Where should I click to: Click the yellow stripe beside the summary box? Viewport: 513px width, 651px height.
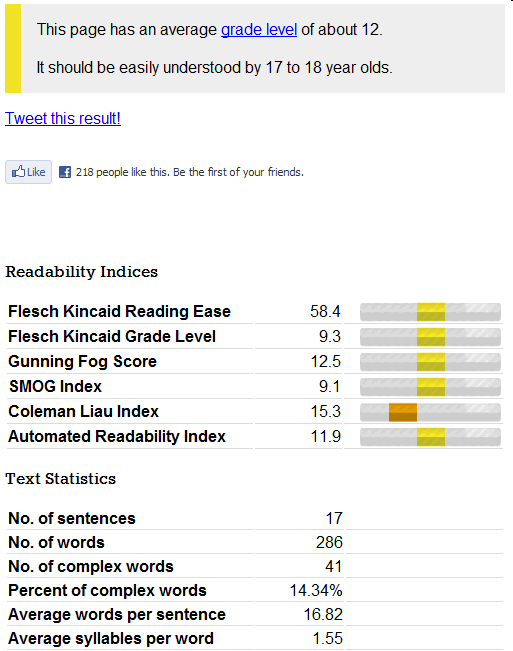[x=13, y=49]
